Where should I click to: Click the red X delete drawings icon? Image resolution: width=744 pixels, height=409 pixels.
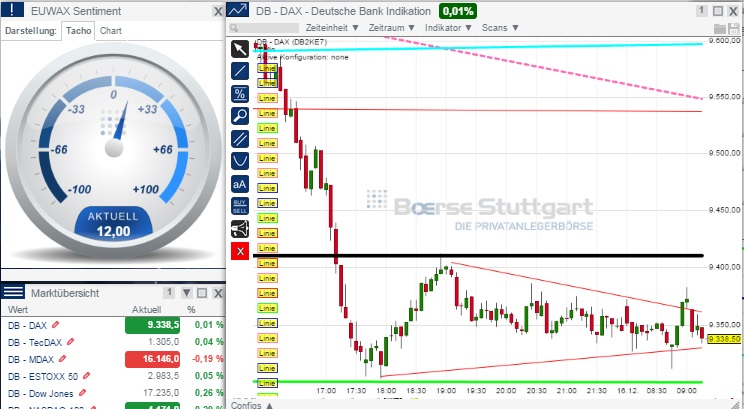(240, 251)
